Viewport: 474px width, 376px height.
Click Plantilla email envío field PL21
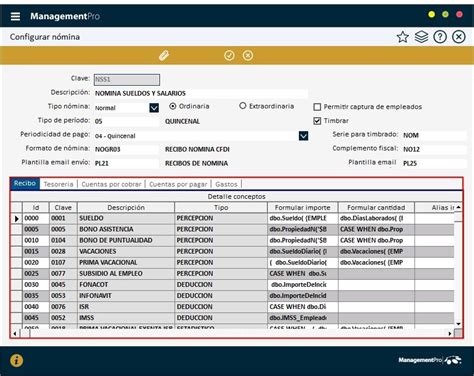[x=126, y=163]
